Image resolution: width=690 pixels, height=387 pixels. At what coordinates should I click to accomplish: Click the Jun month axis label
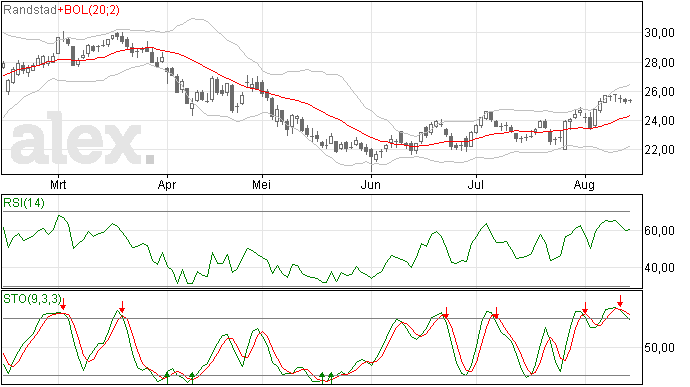pyautogui.click(x=371, y=185)
